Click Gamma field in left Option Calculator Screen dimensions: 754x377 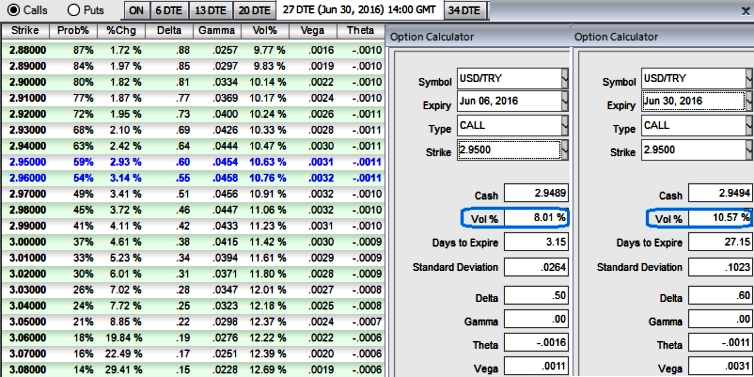coord(536,318)
